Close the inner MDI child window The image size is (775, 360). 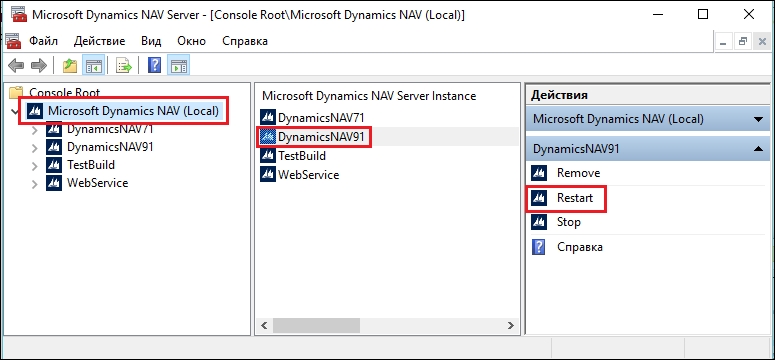[x=761, y=43]
